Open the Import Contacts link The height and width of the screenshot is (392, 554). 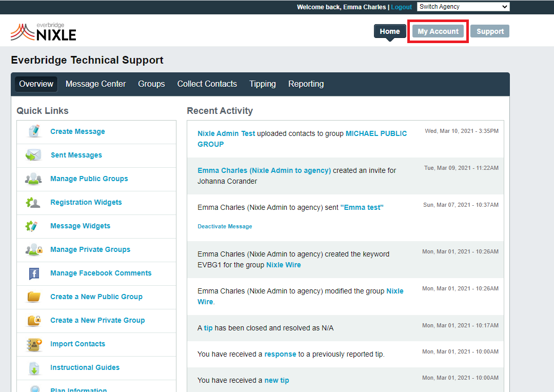tap(78, 344)
